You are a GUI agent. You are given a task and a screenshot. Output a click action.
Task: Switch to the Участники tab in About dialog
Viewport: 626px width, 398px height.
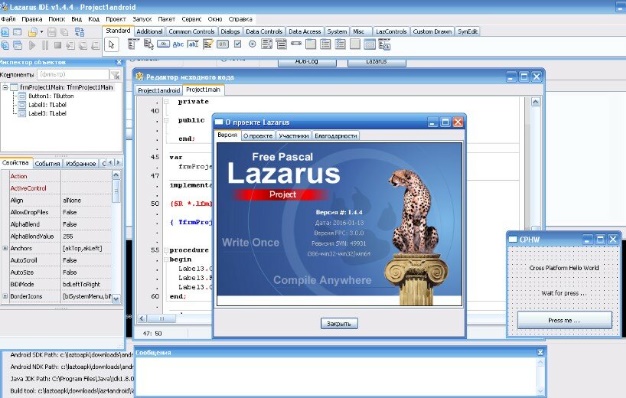coord(293,136)
